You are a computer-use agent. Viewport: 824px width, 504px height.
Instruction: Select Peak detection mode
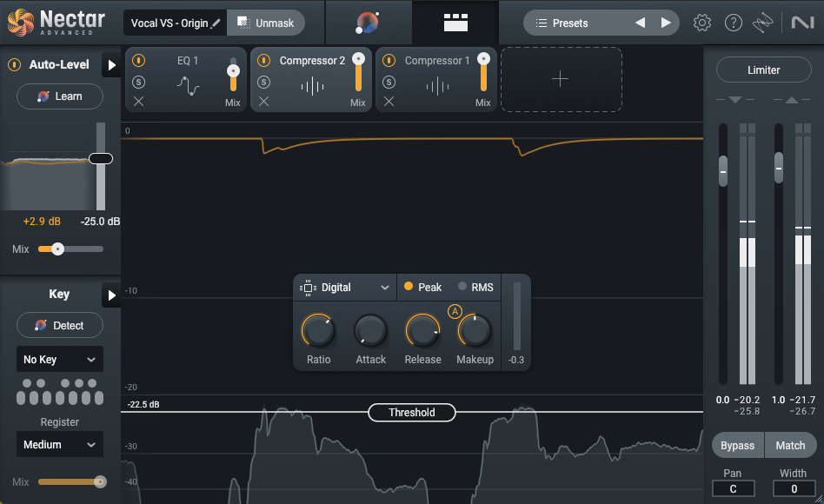pos(423,287)
